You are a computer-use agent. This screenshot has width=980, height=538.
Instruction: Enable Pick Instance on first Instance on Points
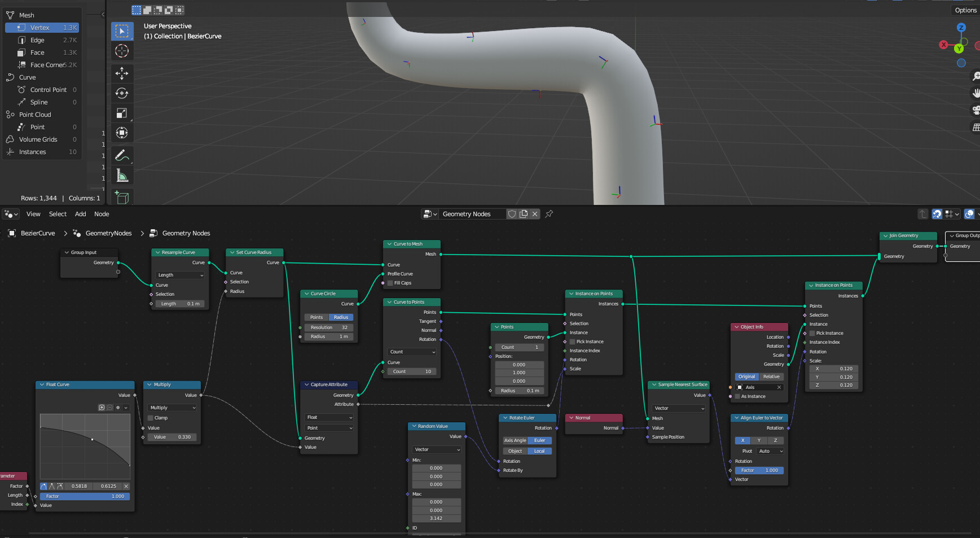click(x=572, y=342)
